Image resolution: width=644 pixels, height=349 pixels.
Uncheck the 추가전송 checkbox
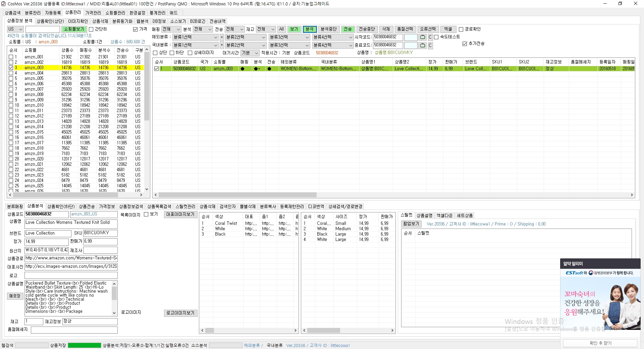pos(465,44)
